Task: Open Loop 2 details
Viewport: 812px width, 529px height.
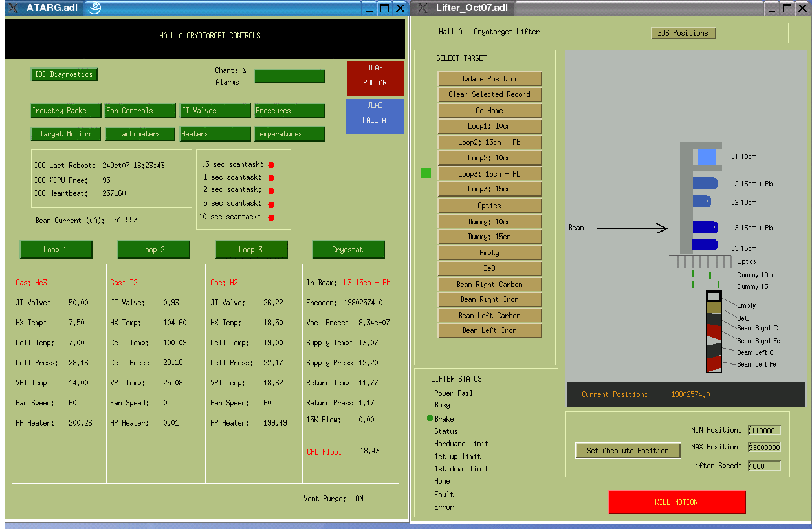Action: point(154,250)
